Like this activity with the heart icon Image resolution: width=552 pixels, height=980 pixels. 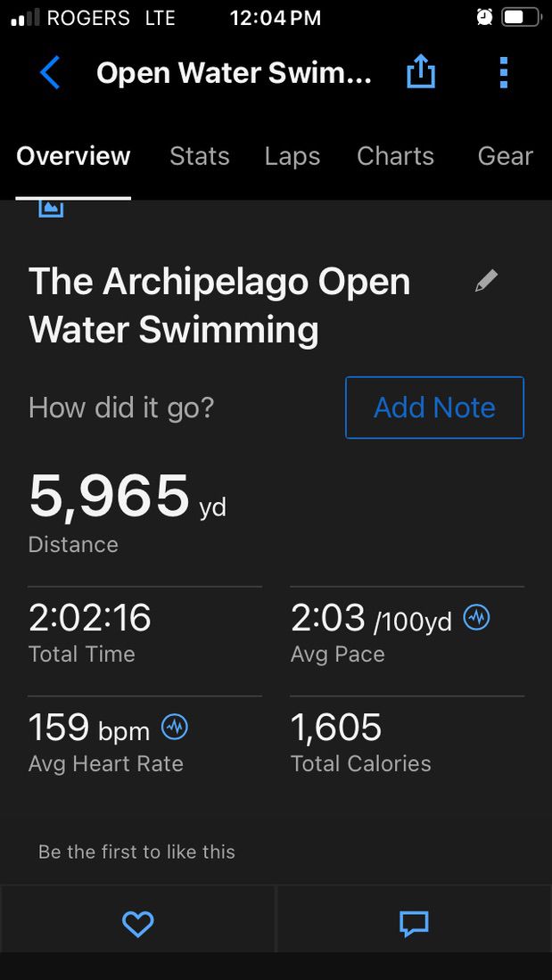(x=137, y=924)
